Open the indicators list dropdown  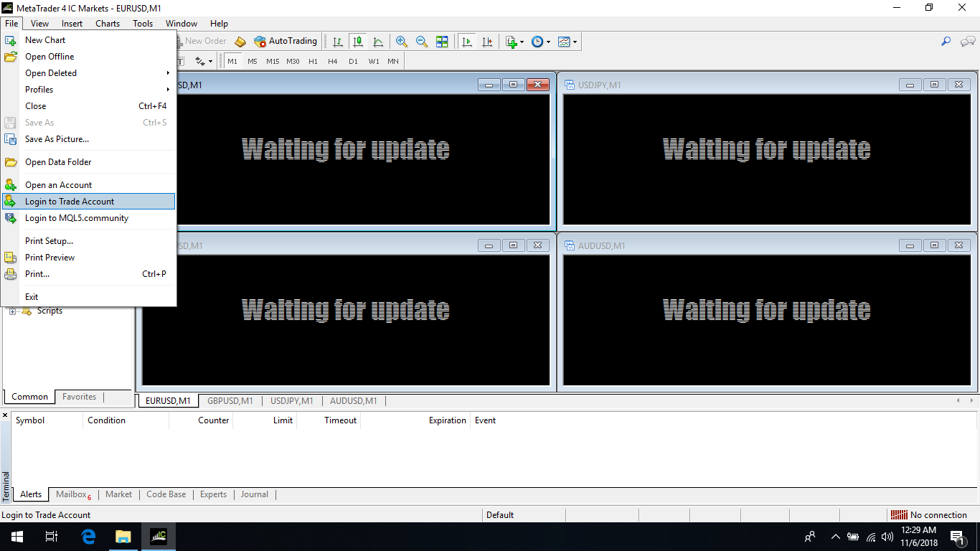(514, 42)
